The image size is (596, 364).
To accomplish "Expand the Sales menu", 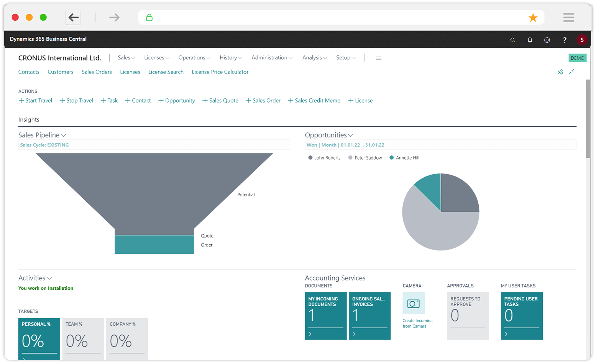I will 126,58.
